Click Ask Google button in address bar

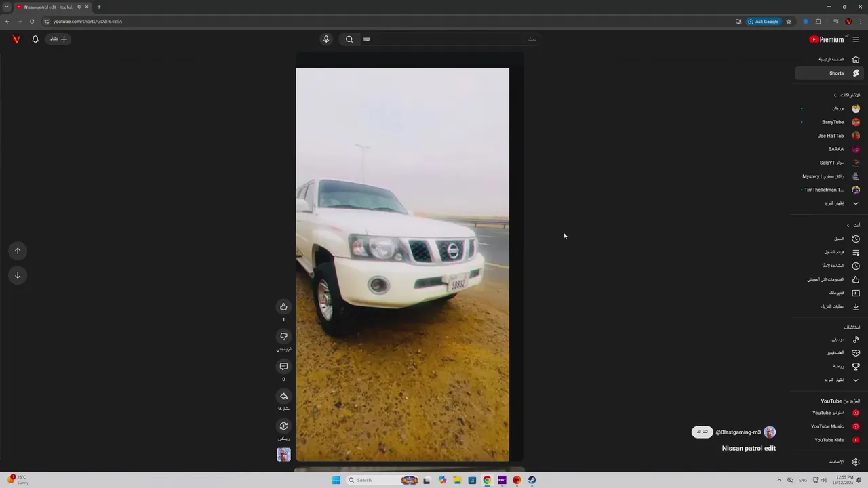click(764, 21)
